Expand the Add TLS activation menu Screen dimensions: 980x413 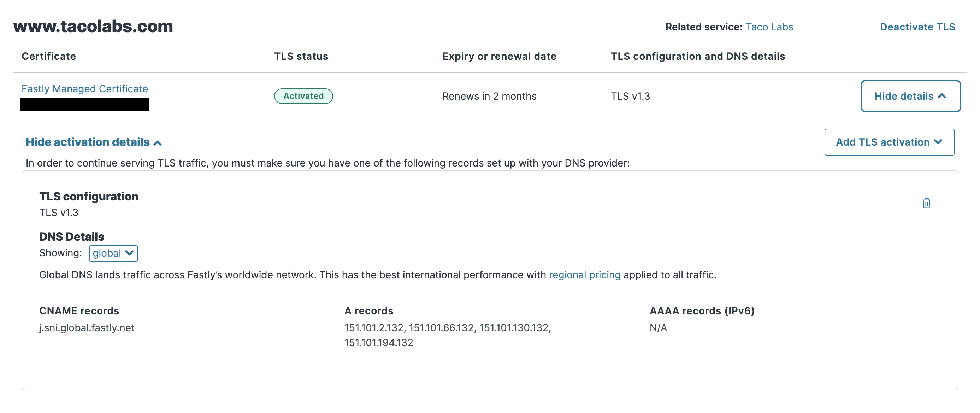pyautogui.click(x=889, y=142)
